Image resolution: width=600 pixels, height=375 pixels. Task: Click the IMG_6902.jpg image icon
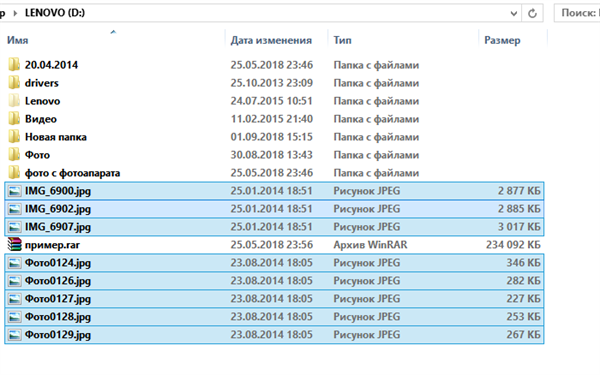tap(15, 209)
